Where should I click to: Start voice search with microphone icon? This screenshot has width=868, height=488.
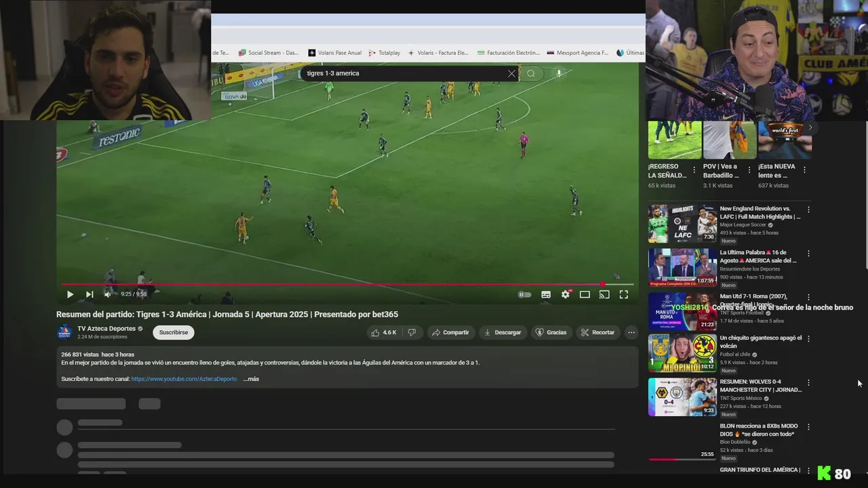[559, 73]
